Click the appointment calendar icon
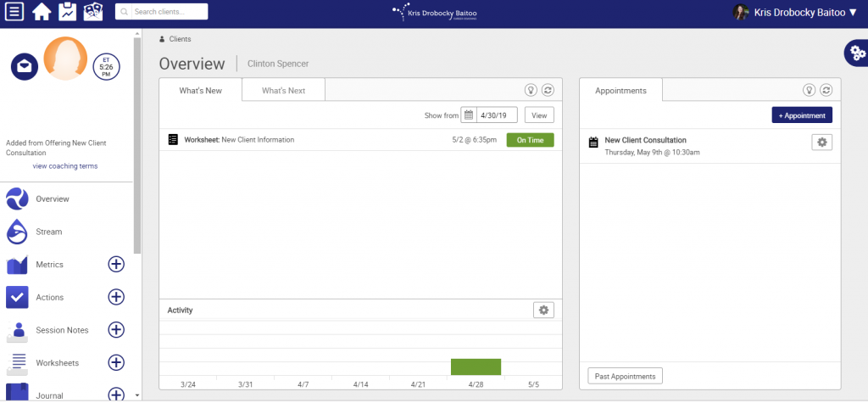 click(x=593, y=143)
